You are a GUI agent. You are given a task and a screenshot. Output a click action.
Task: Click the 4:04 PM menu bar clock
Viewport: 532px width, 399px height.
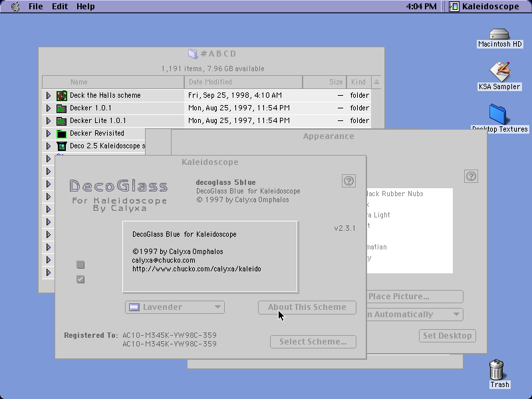click(x=422, y=7)
